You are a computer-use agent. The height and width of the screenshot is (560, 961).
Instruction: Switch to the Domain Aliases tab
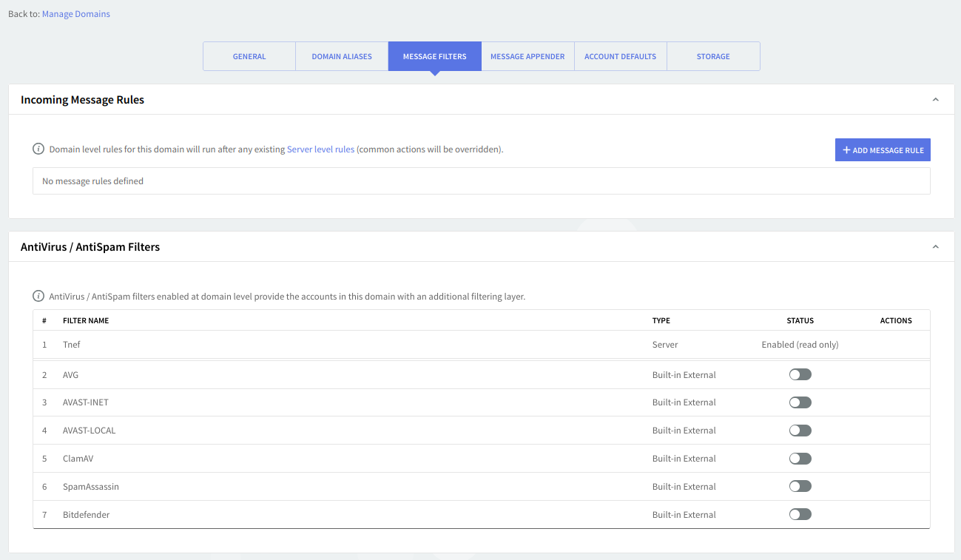click(x=342, y=56)
